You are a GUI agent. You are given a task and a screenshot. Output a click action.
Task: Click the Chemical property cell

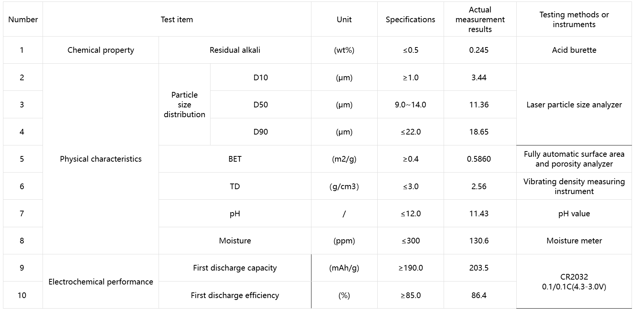(x=101, y=50)
